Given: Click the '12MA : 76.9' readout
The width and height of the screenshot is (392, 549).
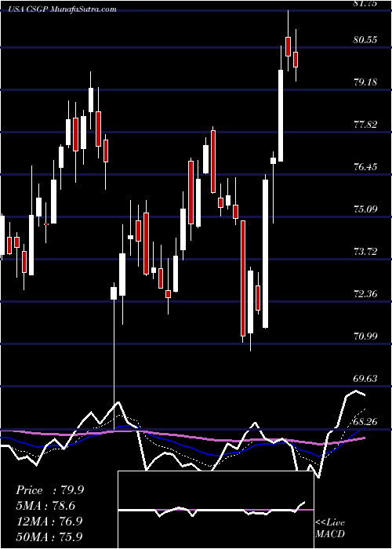Looking at the screenshot, I should (x=49, y=521).
